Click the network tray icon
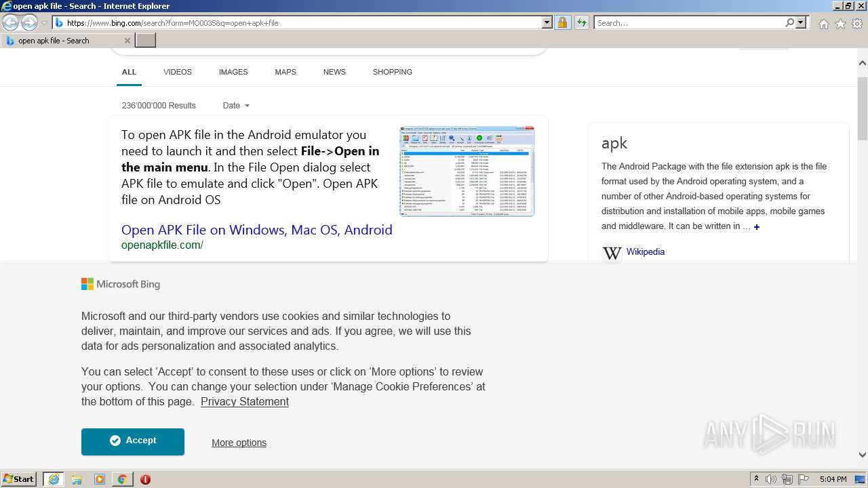 [787, 479]
